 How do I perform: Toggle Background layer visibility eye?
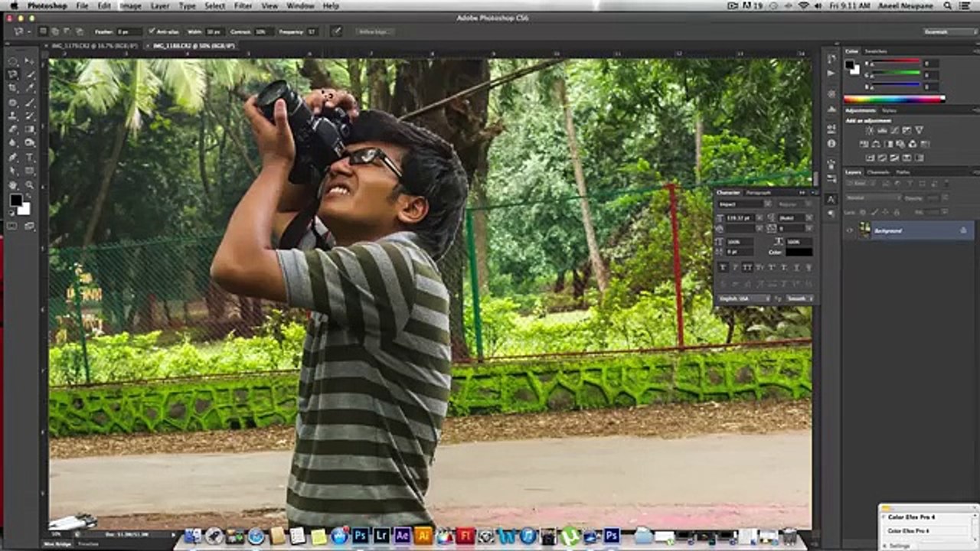849,230
